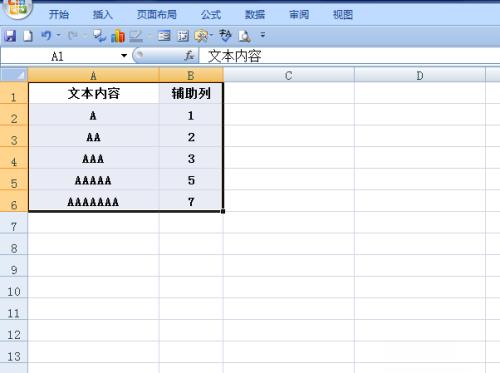
Task: Click the colorful column chart icon
Action: [118, 36]
